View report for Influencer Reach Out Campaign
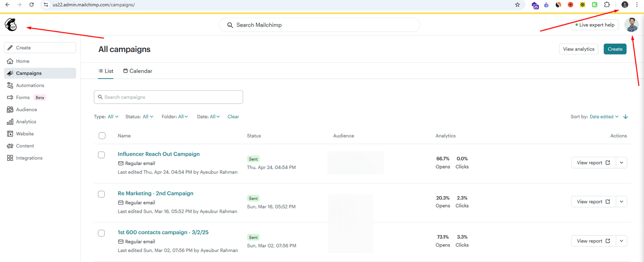 (x=593, y=163)
